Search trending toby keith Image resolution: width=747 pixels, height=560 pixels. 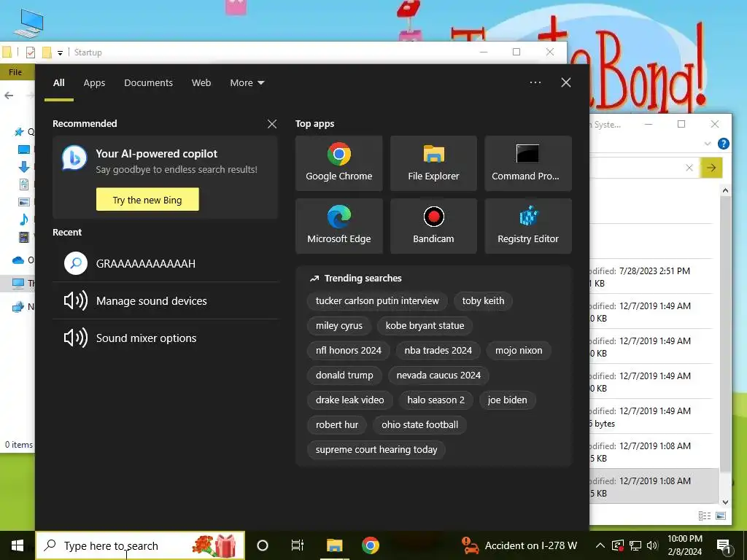(483, 300)
